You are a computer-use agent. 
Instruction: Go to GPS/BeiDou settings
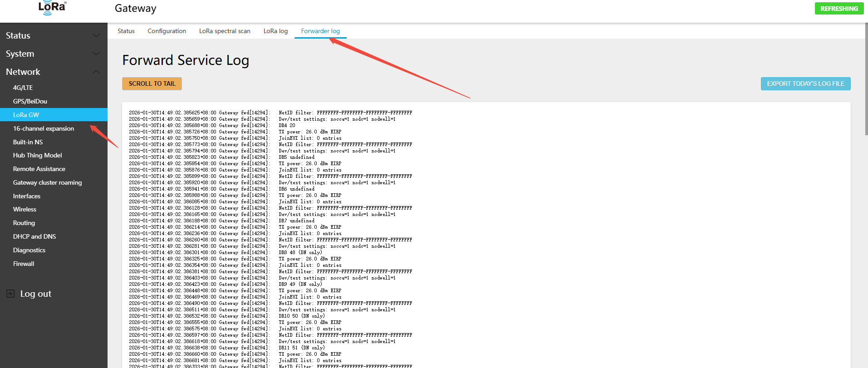(30, 101)
